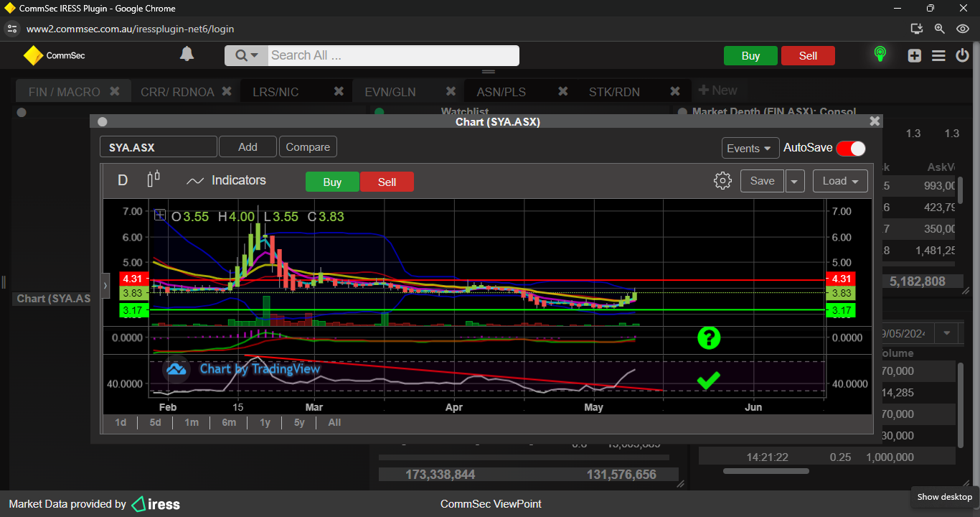The height and width of the screenshot is (517, 980).
Task: Expand the Events dropdown
Action: click(750, 148)
